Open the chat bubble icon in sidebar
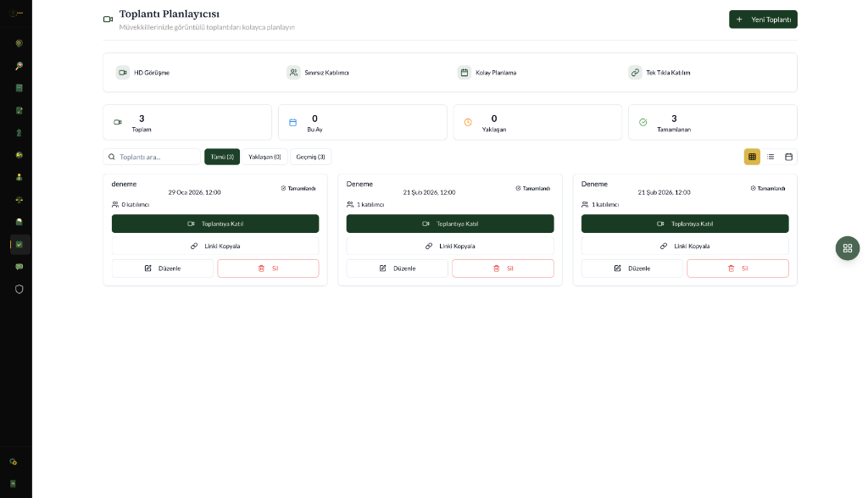 [19, 266]
